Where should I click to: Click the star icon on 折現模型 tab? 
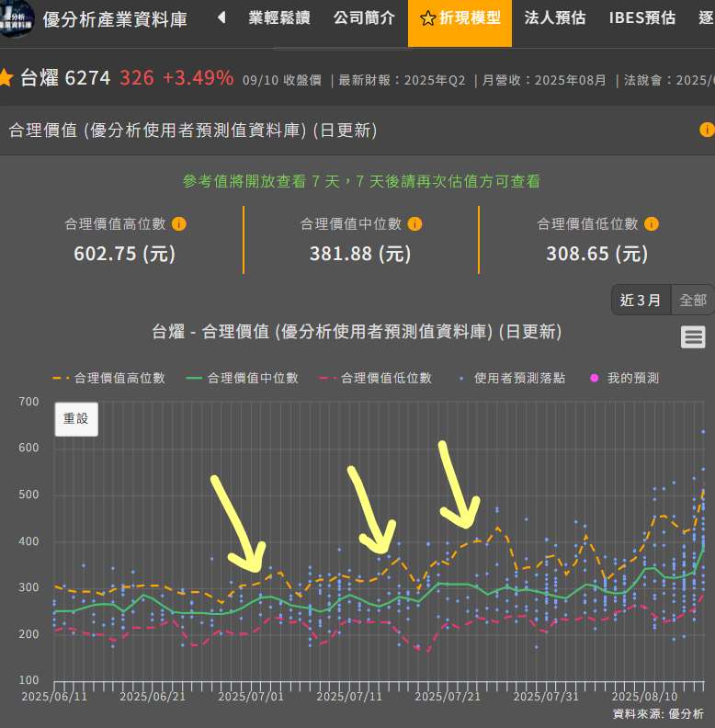tap(427, 18)
